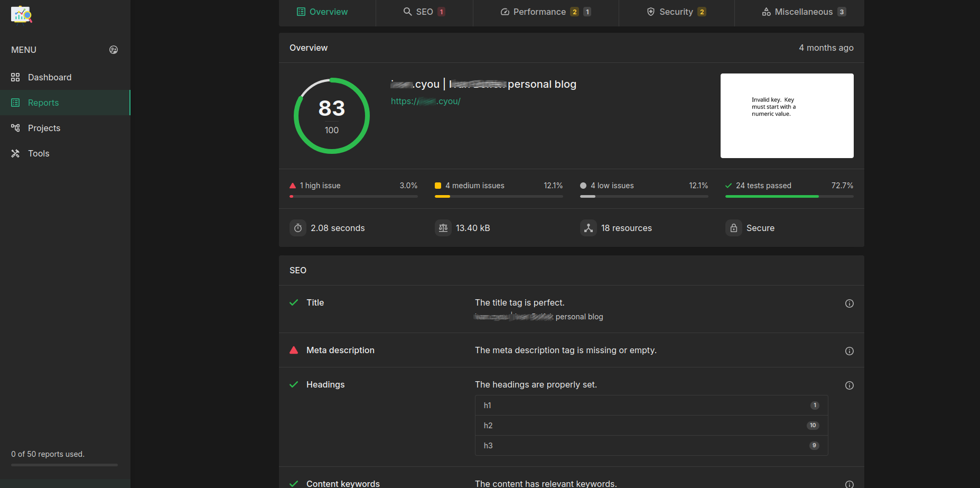980x488 pixels.
Task: Open the Tools sidebar icon
Action: pyautogui.click(x=15, y=153)
